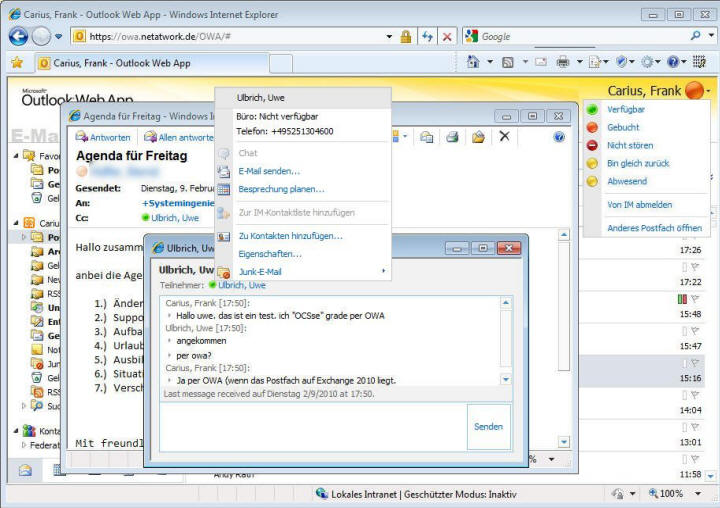Click the Senden button in the chat
The height and width of the screenshot is (508, 720).
pos(489,427)
